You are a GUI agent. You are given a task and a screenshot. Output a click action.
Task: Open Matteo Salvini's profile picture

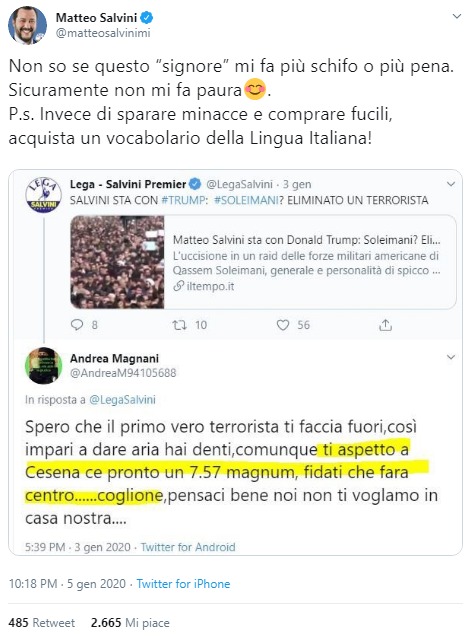tap(27, 25)
